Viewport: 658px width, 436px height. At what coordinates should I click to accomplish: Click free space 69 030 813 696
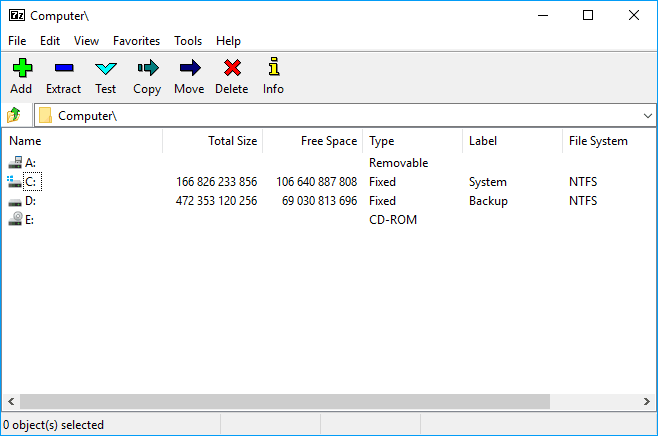(319, 201)
